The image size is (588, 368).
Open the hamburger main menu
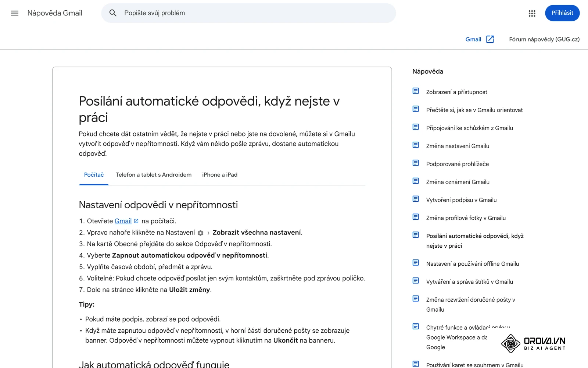[15, 13]
